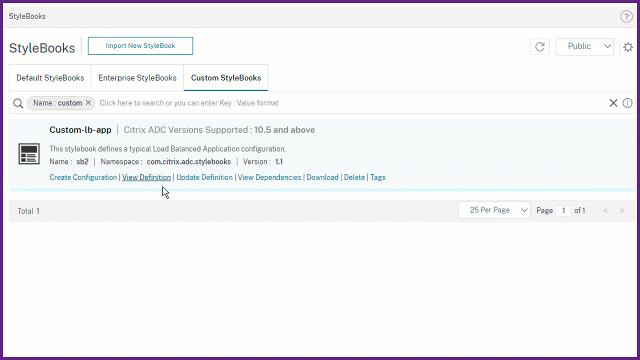Image resolution: width=640 pixels, height=360 pixels.
Task: Open the help question mark icon
Action: (626, 16)
